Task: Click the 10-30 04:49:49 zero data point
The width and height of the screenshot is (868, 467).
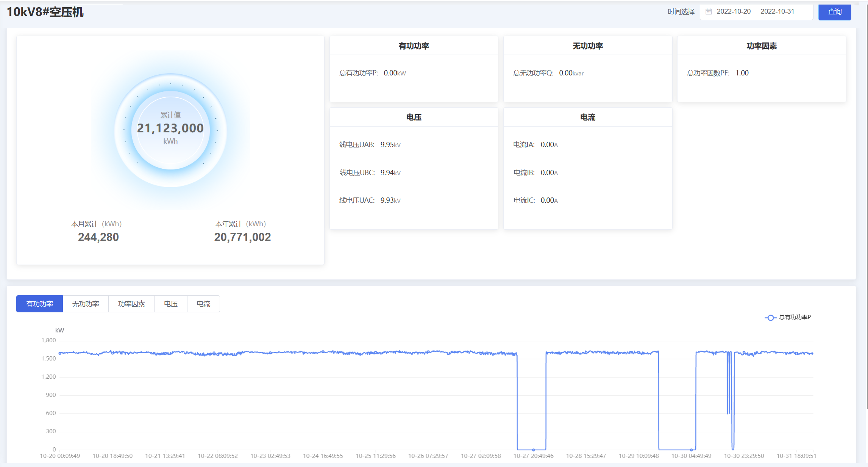Action: click(x=692, y=450)
